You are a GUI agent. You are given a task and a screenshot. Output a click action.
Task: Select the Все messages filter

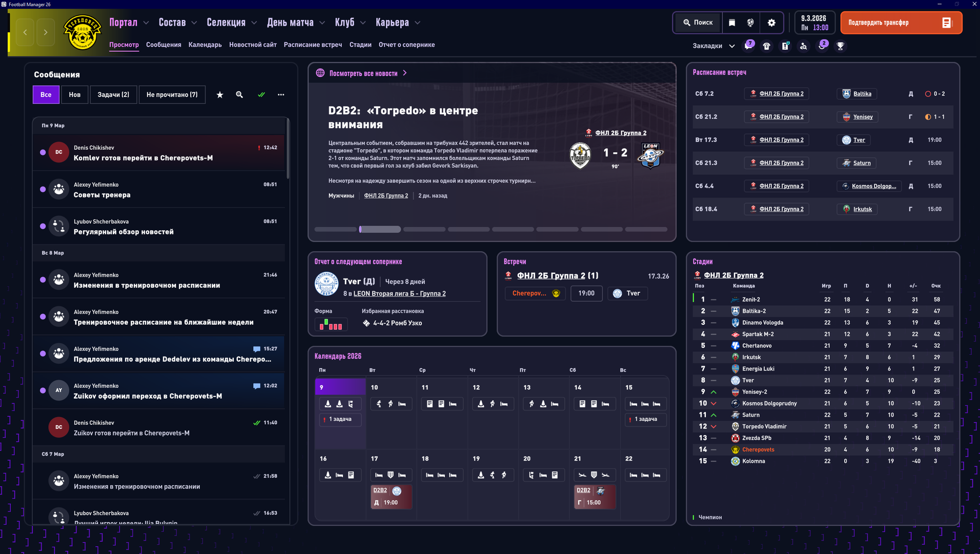point(46,94)
